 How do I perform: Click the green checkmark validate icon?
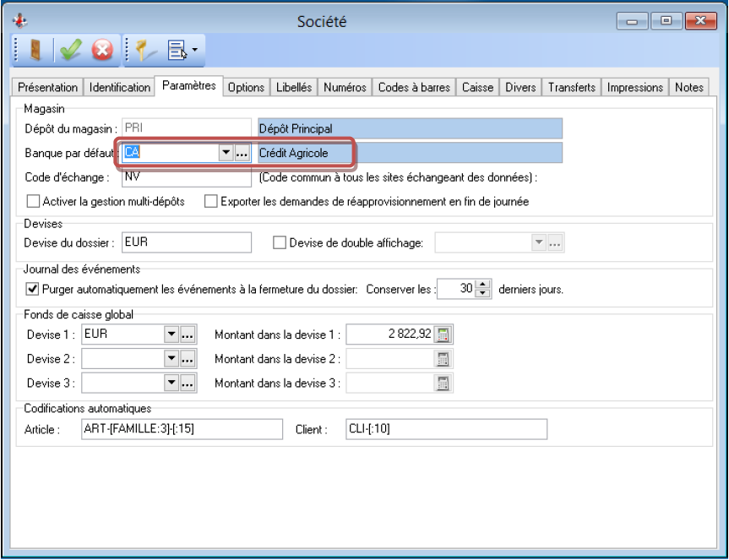[68, 51]
